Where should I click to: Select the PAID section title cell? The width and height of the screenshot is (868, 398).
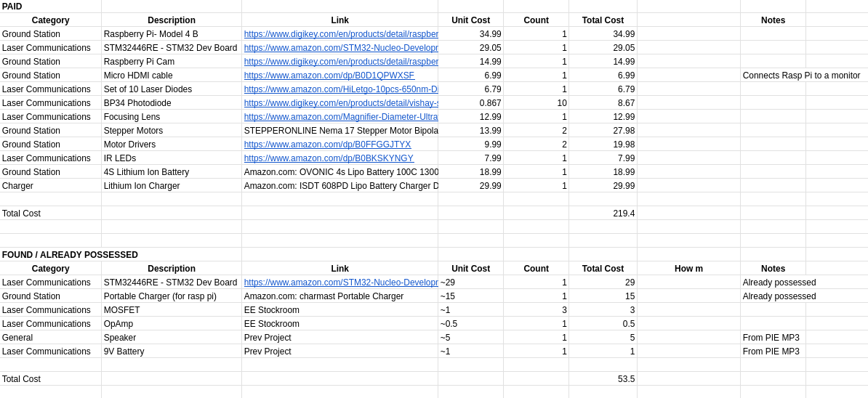click(50, 7)
